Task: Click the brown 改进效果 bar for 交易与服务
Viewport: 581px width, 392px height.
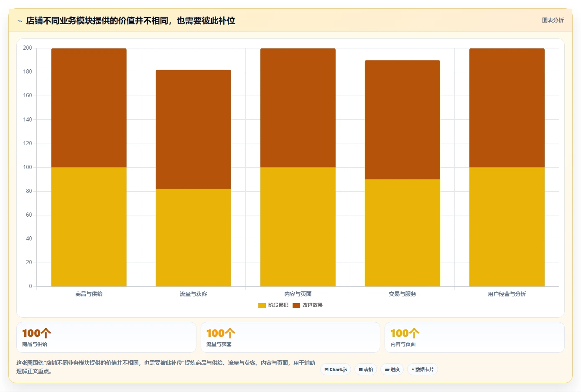Action: [x=403, y=120]
